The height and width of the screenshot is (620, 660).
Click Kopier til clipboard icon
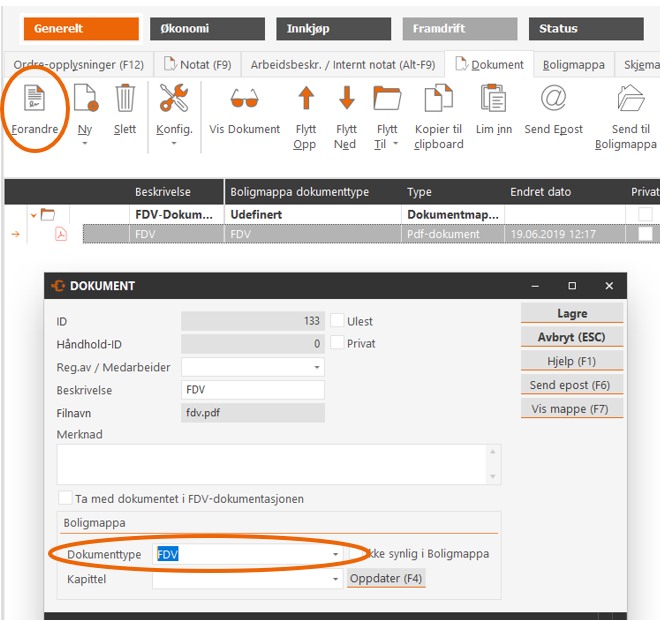click(x=439, y=100)
